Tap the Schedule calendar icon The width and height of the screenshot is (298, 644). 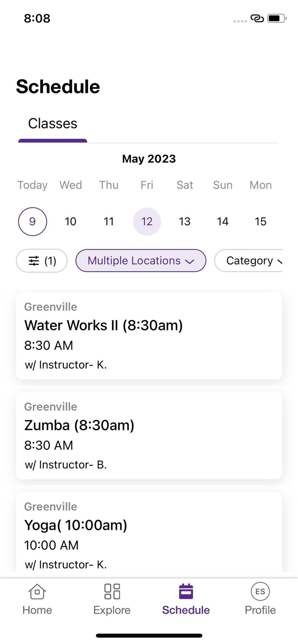186,592
